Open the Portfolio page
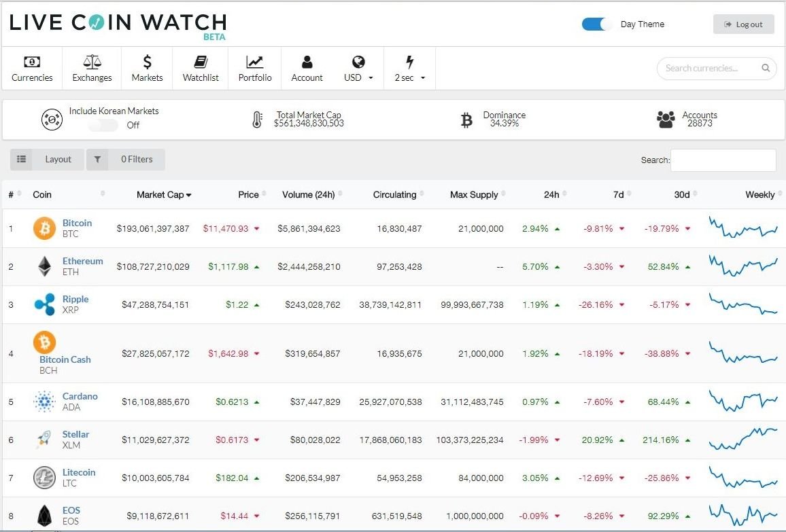This screenshot has height=532, width=786. [255, 69]
